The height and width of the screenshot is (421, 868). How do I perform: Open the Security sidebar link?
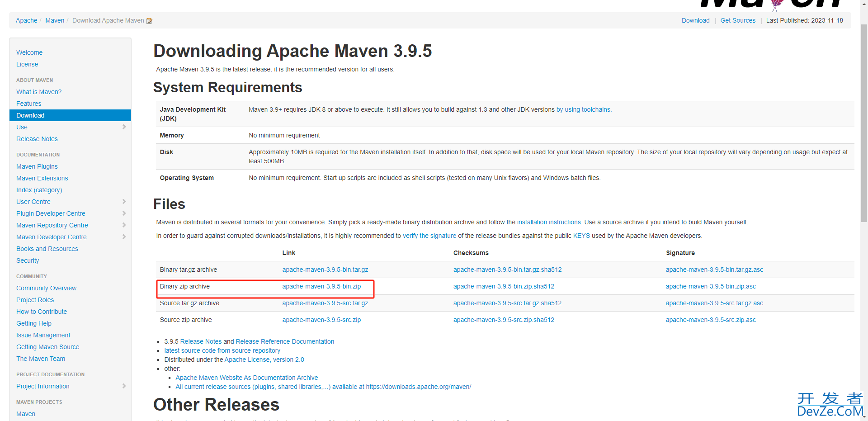[28, 260]
